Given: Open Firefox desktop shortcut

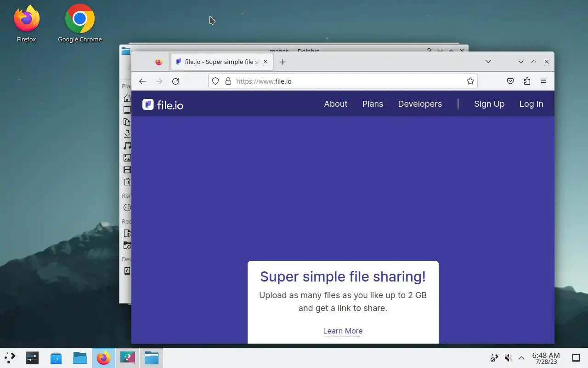Looking at the screenshot, I should [x=26, y=24].
